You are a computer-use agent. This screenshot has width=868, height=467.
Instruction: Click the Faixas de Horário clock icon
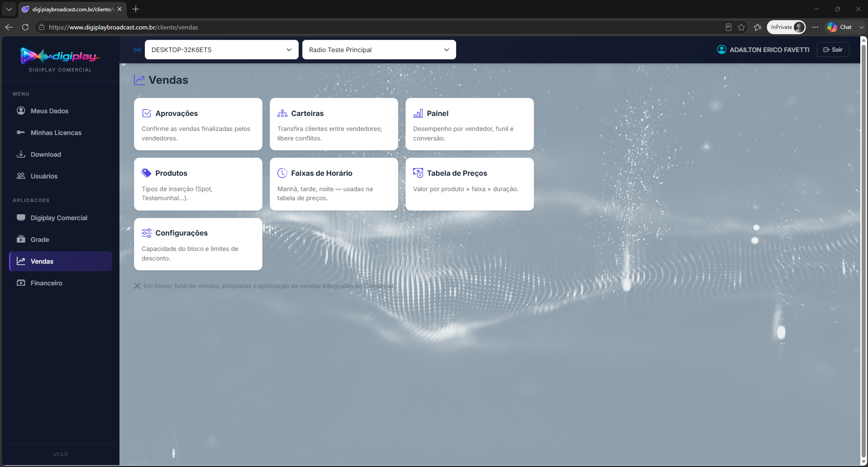(x=282, y=173)
